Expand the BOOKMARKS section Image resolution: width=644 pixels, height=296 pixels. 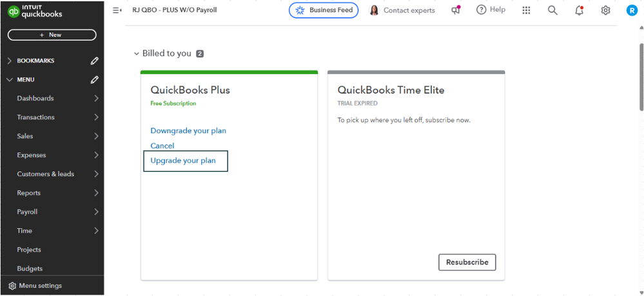(9, 61)
